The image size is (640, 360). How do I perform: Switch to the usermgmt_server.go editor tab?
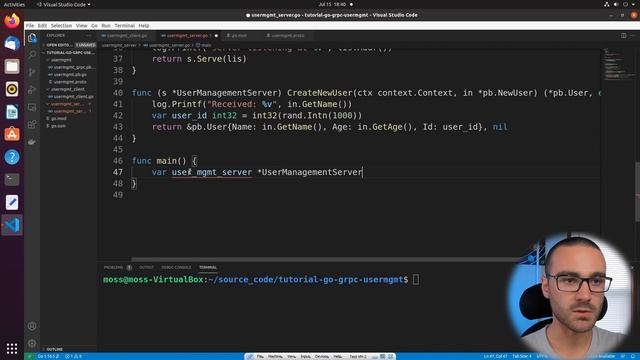click(189, 36)
